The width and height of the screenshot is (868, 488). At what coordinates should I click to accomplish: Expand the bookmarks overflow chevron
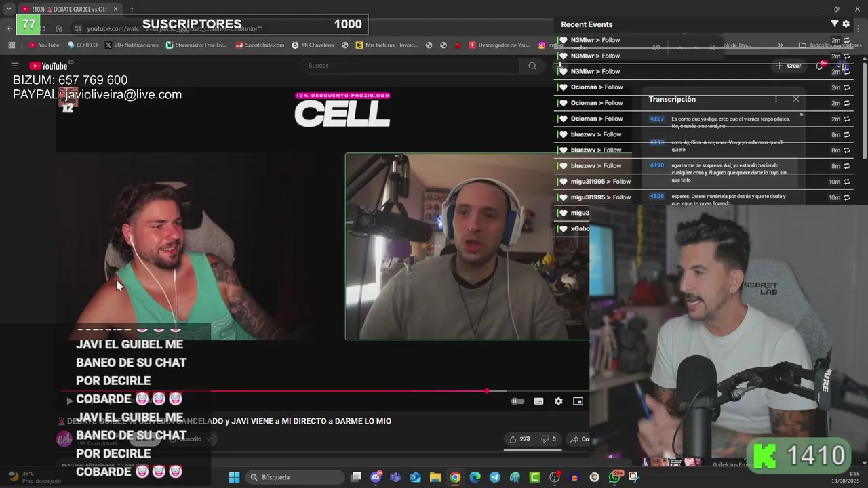pos(781,45)
